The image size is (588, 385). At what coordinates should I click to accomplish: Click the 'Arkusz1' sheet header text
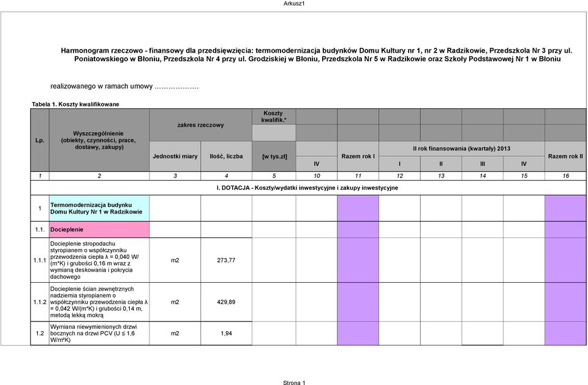click(x=294, y=4)
